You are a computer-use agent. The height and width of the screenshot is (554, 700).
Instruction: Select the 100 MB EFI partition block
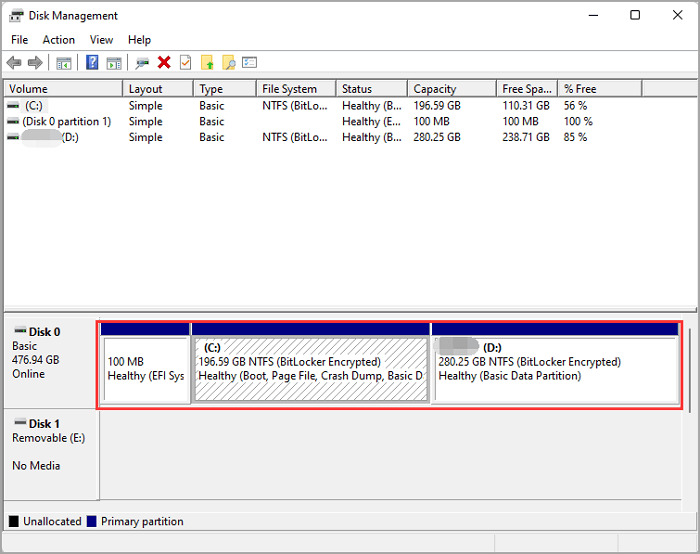tap(145, 369)
